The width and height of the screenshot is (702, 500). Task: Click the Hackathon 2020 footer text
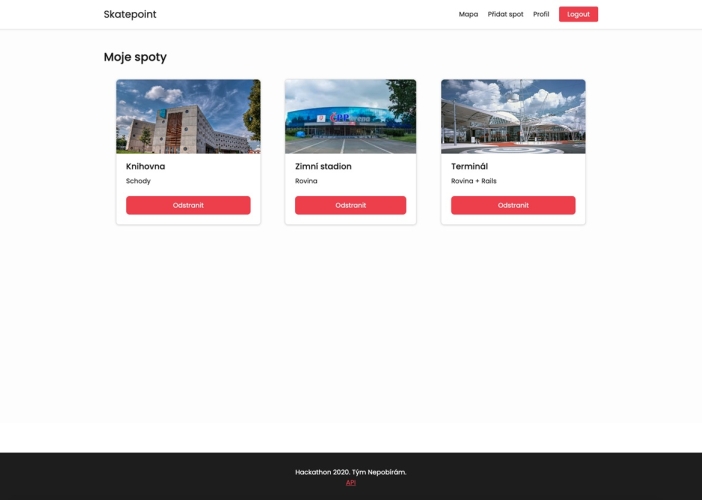(351, 472)
